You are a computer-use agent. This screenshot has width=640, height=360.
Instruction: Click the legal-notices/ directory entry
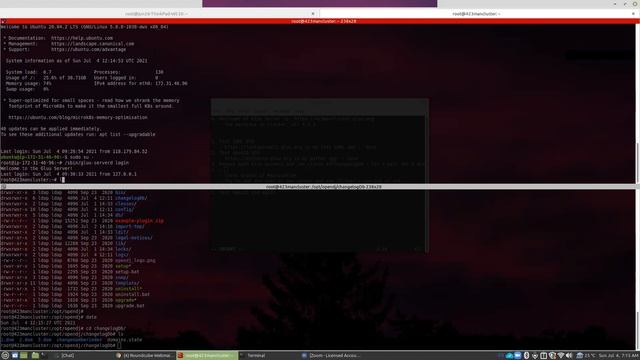pos(134,238)
